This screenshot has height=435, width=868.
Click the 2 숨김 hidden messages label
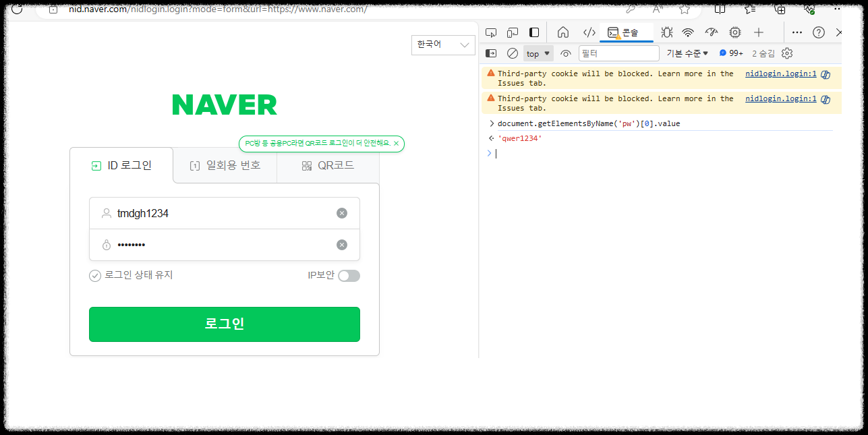coord(763,53)
